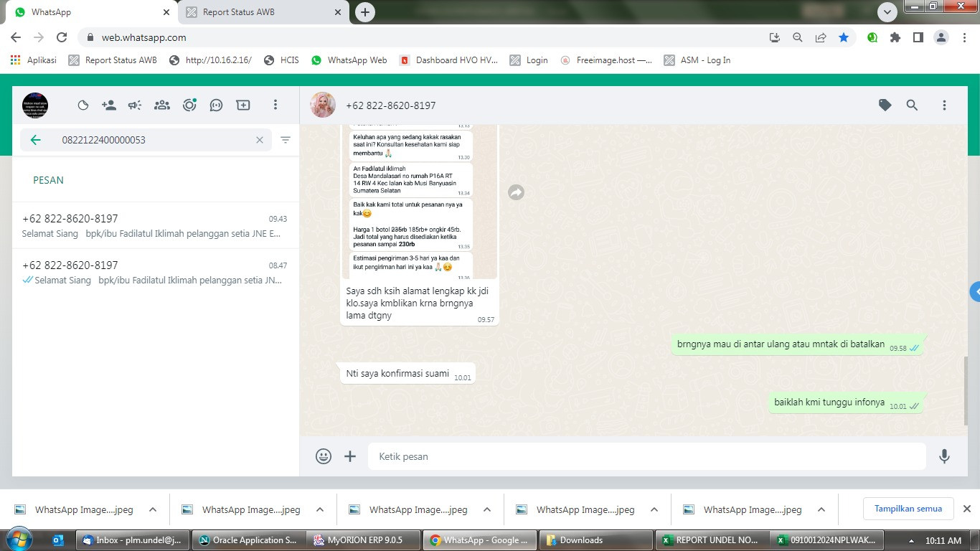The image size is (980, 551).
Task: Click the add contact person-plus icon
Action: pyautogui.click(x=109, y=105)
